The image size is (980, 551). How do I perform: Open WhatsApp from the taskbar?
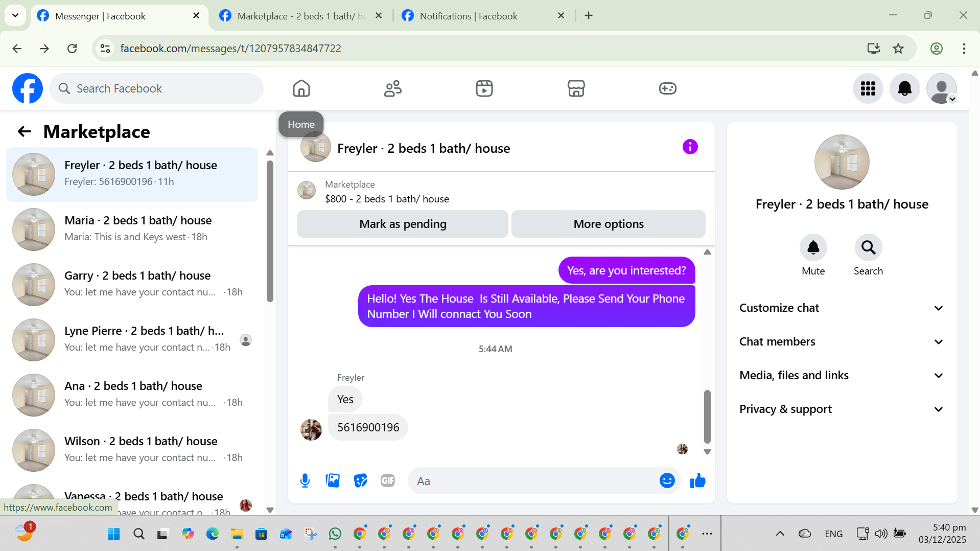[335, 534]
